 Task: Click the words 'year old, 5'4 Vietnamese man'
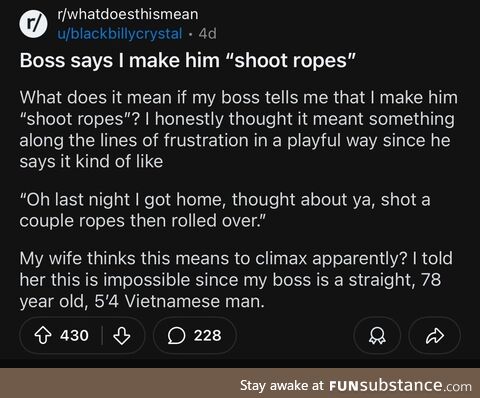[142, 302]
